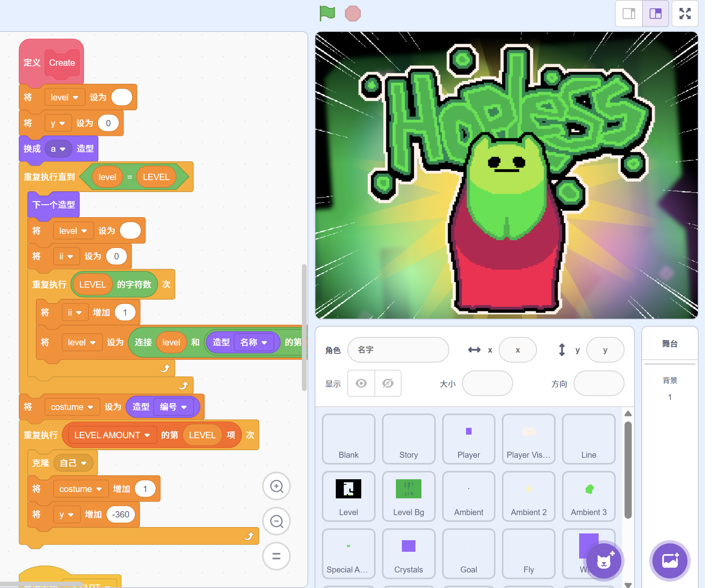Open the LEVEL AMOUNT list dropdown
The height and width of the screenshot is (588, 705).
point(147,435)
